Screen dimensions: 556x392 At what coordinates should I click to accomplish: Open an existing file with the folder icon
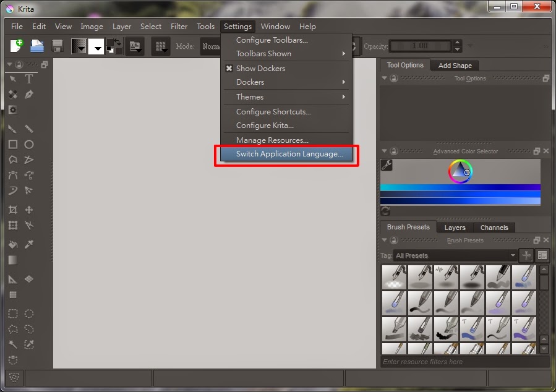tap(37, 46)
